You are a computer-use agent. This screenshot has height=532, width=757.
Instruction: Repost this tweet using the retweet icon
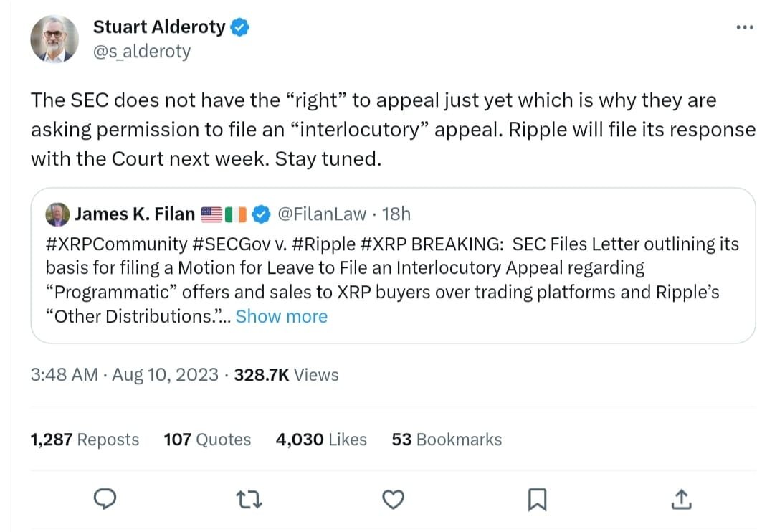249,499
